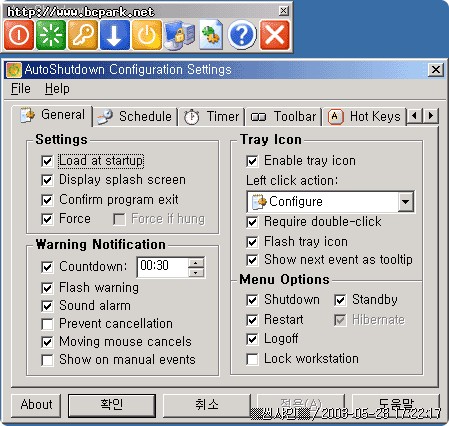
Task: Toggle the Countdown checkbox
Action: tap(47, 267)
